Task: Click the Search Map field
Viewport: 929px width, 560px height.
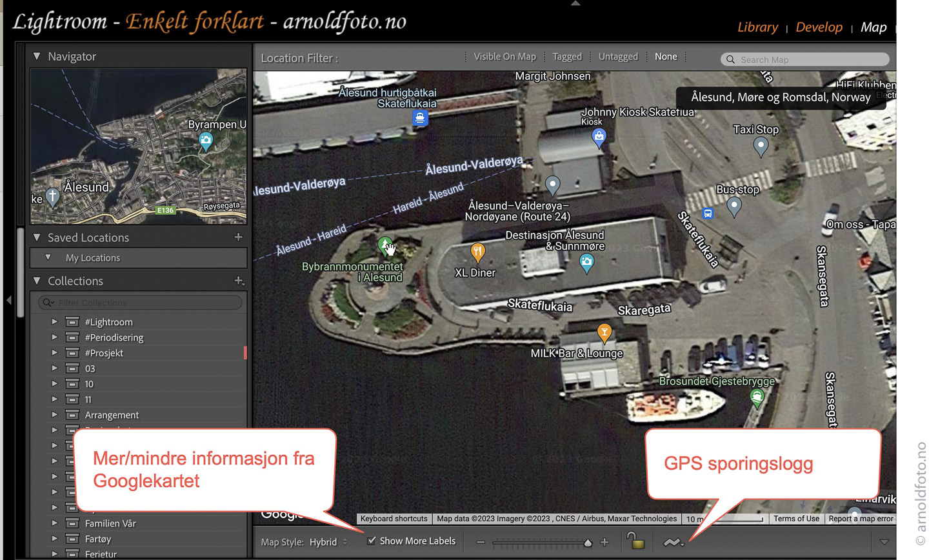Action: tap(804, 59)
